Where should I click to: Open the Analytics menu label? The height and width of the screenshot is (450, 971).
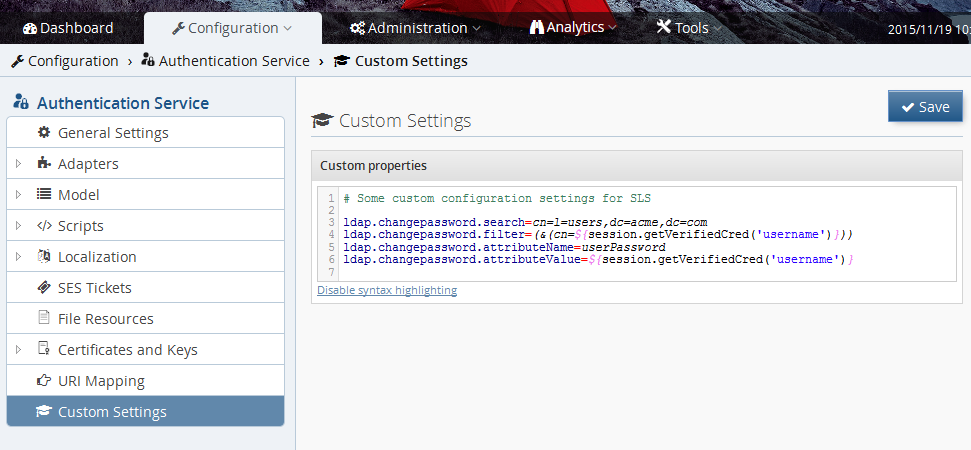point(575,27)
